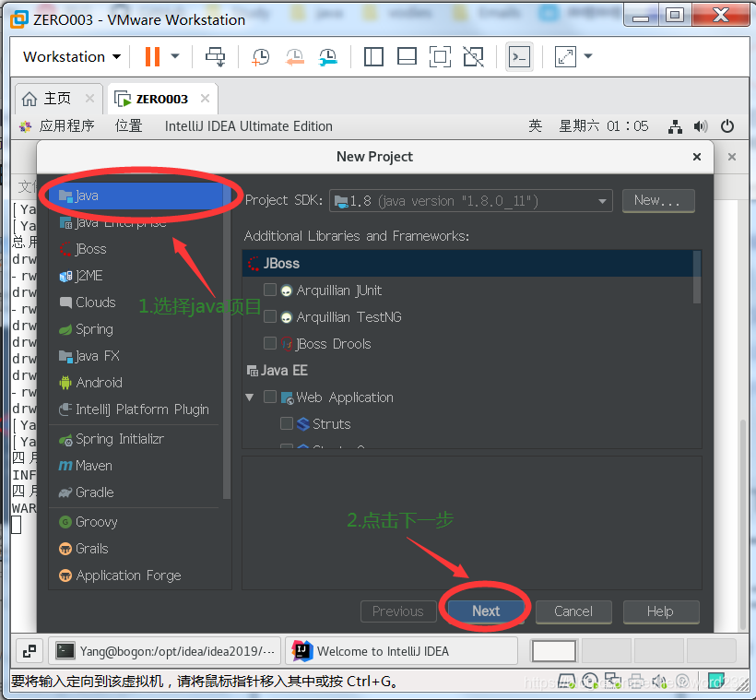Image resolution: width=756 pixels, height=700 pixels.
Task: Click the show desktop taskbar icon
Action: (30, 651)
